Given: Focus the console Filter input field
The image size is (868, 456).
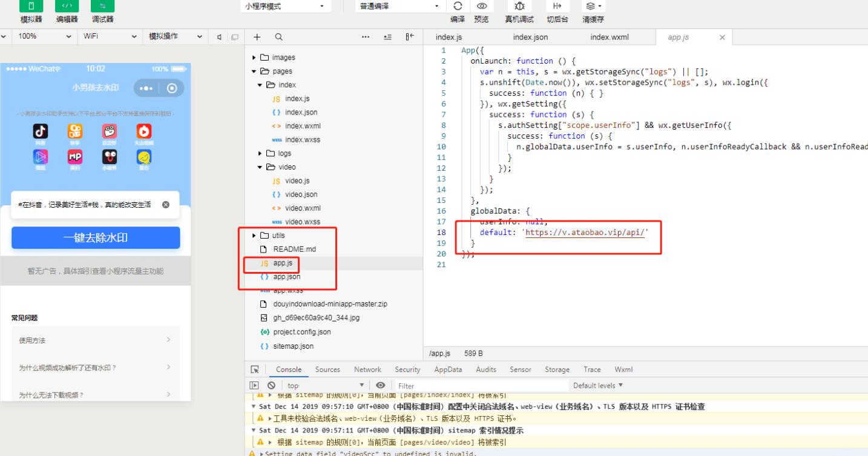Looking at the screenshot, I should click(x=482, y=386).
